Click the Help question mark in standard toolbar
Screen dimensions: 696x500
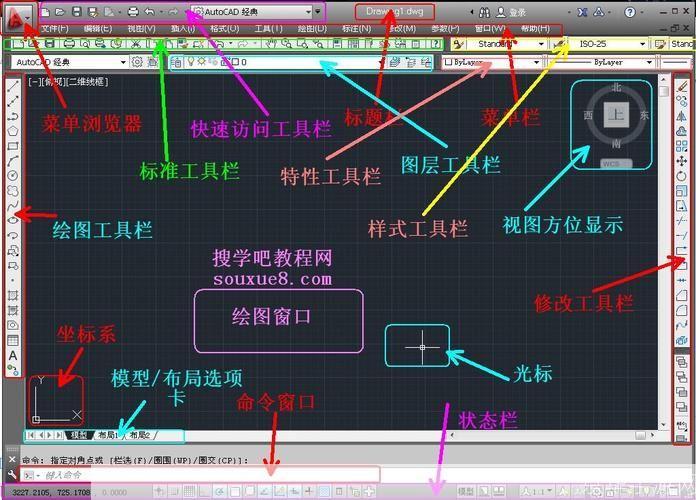coord(436,44)
